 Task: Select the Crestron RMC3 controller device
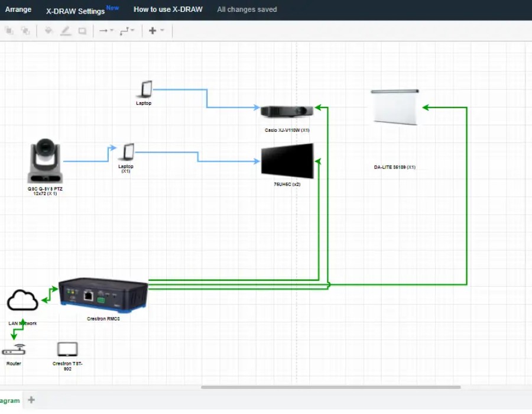coord(103,295)
